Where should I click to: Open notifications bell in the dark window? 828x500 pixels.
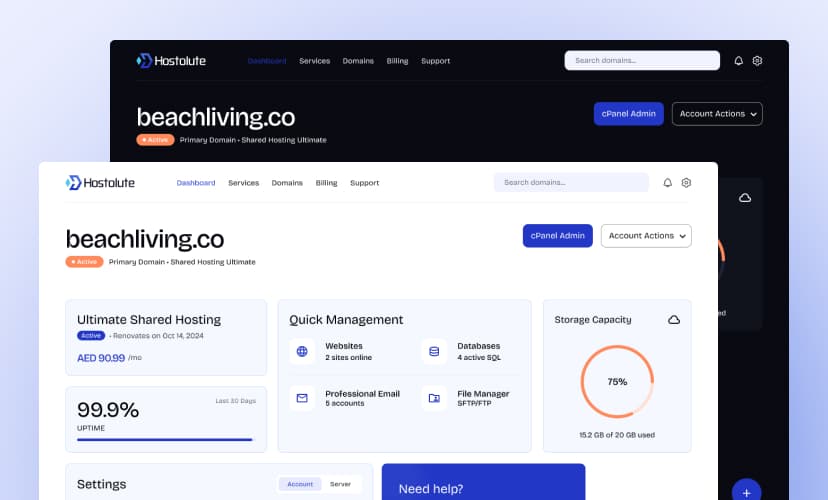738,61
